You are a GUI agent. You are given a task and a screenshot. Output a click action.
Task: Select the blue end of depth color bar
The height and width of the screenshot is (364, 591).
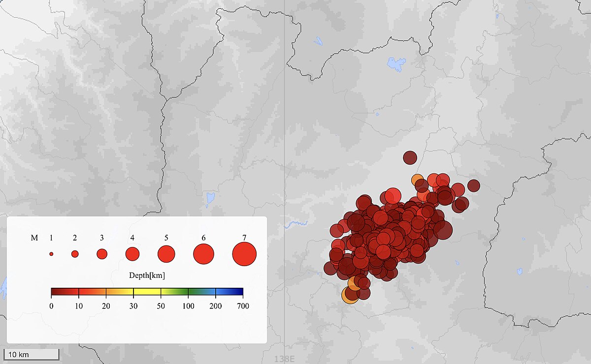pos(237,292)
